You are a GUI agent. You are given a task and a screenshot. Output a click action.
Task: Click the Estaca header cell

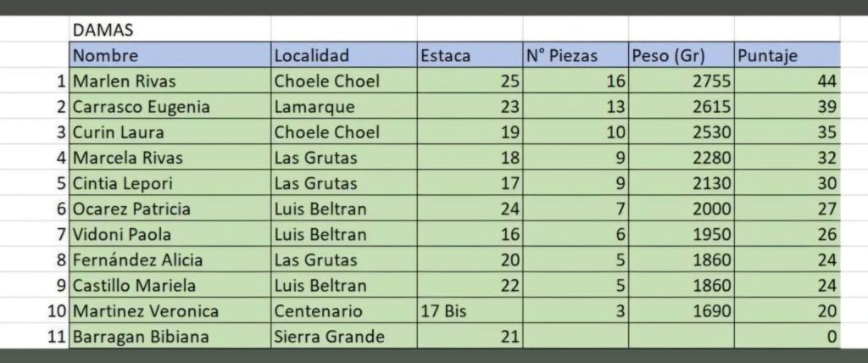pos(469,56)
